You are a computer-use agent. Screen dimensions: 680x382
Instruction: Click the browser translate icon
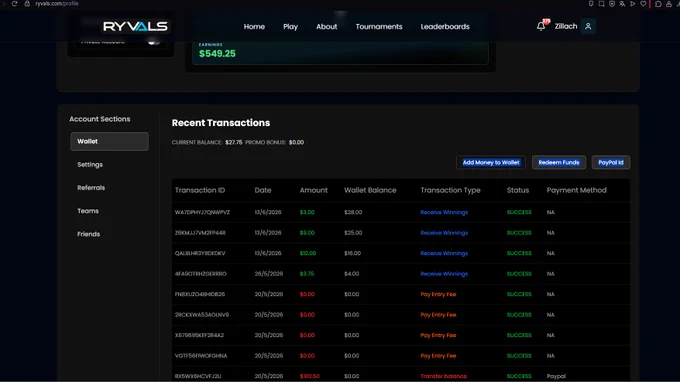pos(622,3)
